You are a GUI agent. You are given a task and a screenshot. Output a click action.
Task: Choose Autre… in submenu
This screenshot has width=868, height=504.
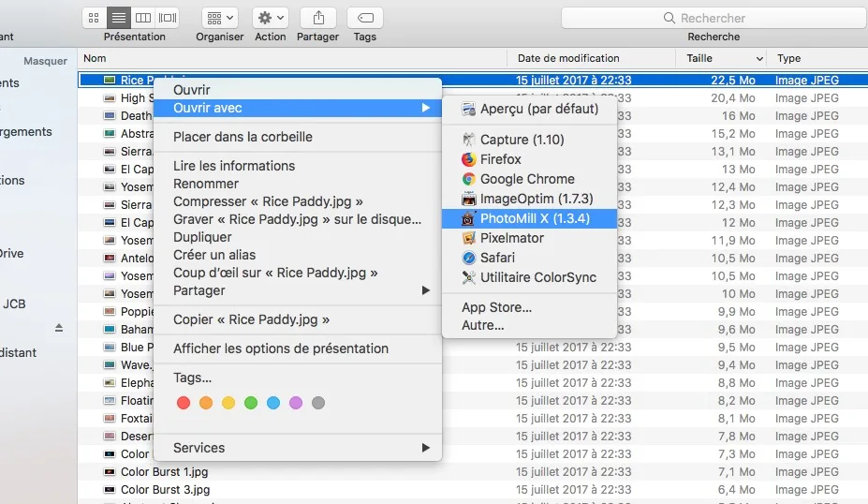point(530,325)
